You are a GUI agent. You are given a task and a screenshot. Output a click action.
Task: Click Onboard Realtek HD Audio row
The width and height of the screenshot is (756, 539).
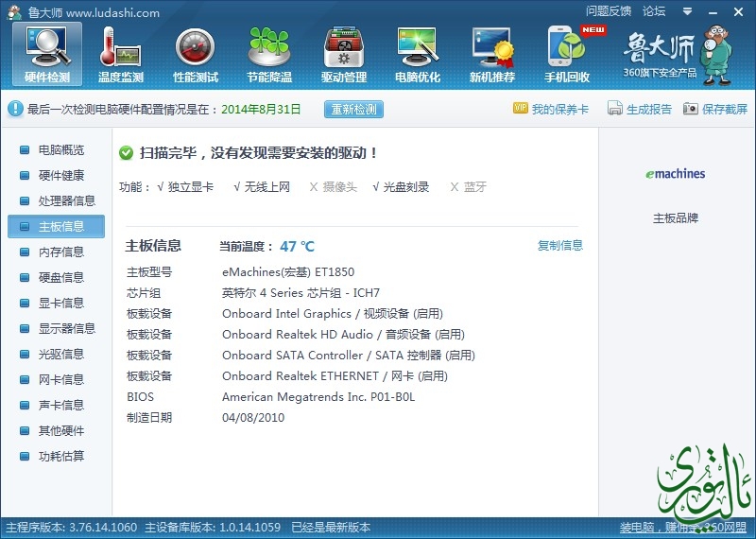click(343, 335)
